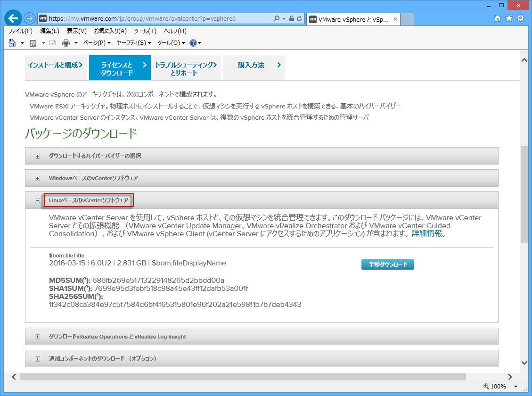The image size is (532, 396).
Task: Open the address bar autocomplete dropdown arrow
Action: tap(284, 19)
